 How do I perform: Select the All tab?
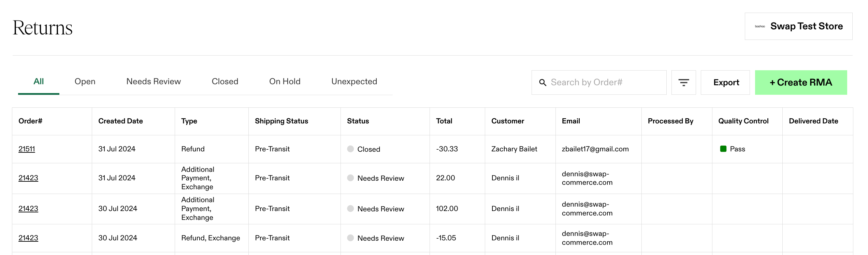[x=39, y=81]
